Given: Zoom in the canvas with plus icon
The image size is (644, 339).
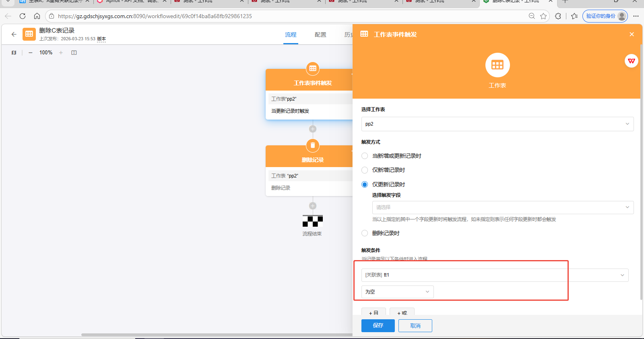Looking at the screenshot, I should (61, 53).
